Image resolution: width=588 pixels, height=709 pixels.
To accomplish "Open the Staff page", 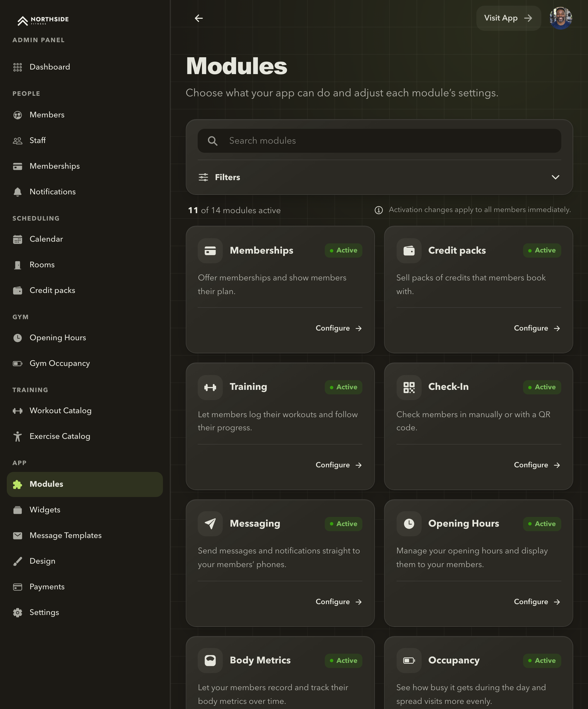I will click(x=85, y=141).
